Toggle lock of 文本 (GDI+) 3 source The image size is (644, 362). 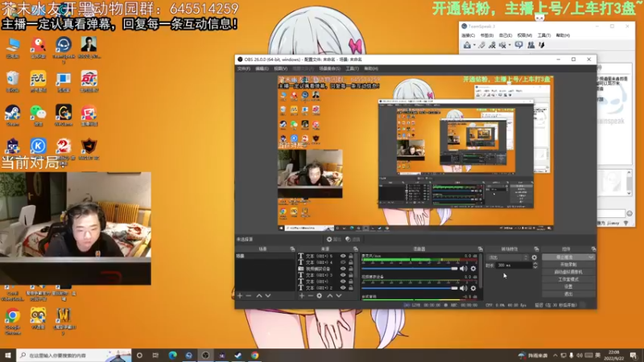point(351,275)
